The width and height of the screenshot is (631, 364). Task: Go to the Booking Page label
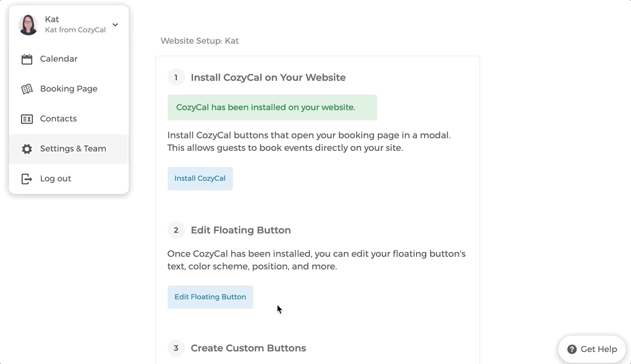coord(69,89)
